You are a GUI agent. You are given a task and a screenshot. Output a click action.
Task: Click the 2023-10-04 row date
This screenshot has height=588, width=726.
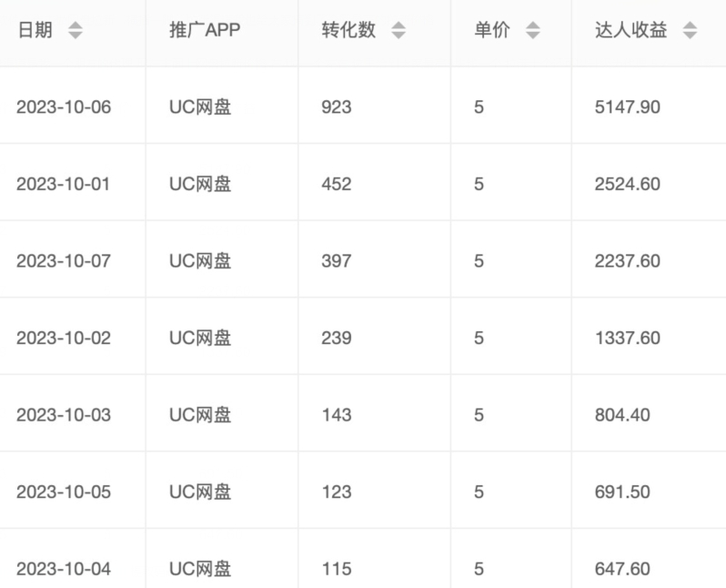click(64, 569)
